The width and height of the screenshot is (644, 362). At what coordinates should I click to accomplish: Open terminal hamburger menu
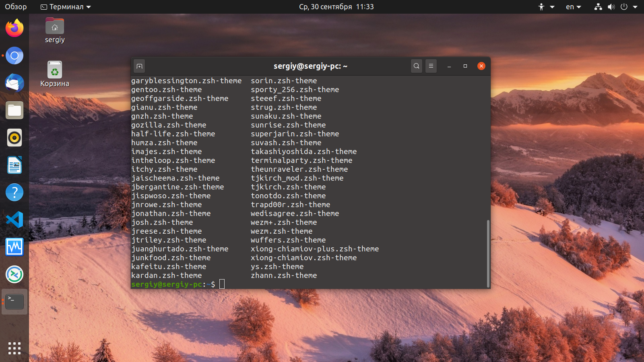431,66
